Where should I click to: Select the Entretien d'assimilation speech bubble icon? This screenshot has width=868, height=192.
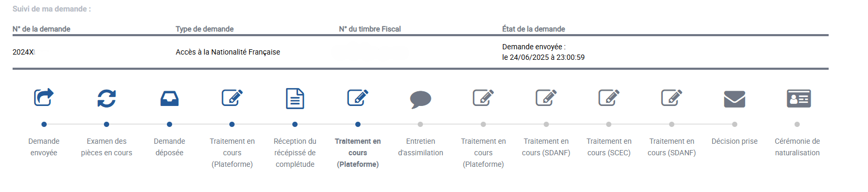420,99
